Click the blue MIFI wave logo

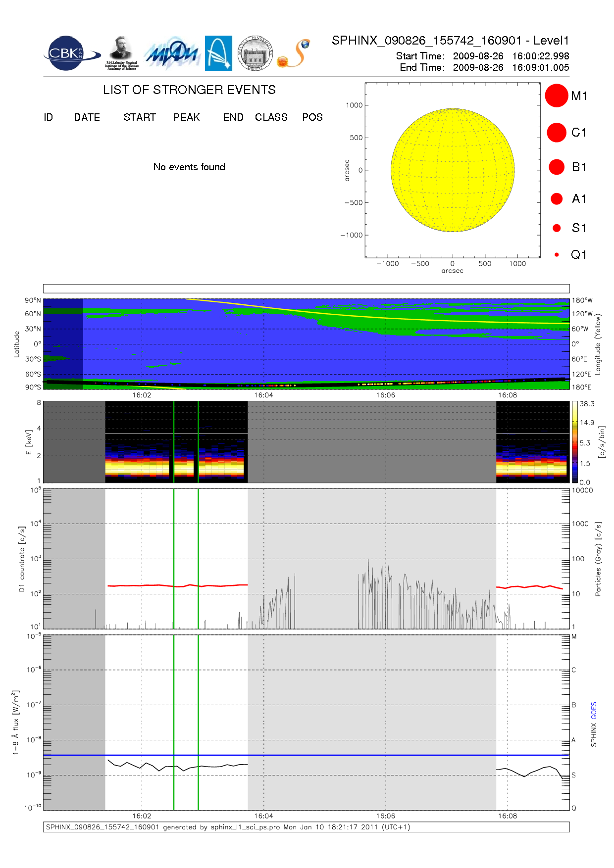pos(171,53)
